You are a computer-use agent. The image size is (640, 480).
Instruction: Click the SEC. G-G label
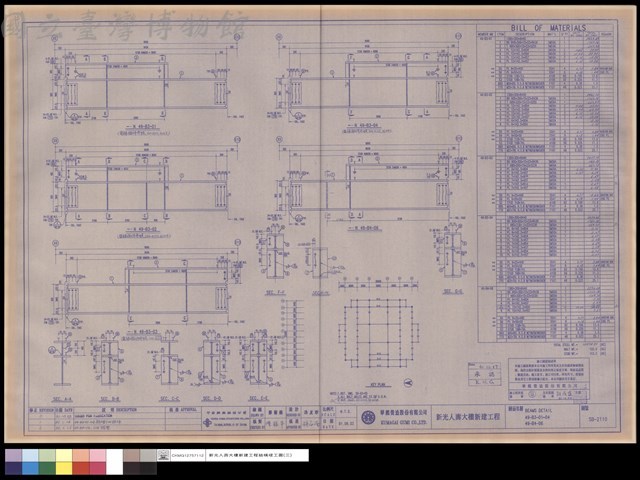click(x=453, y=291)
